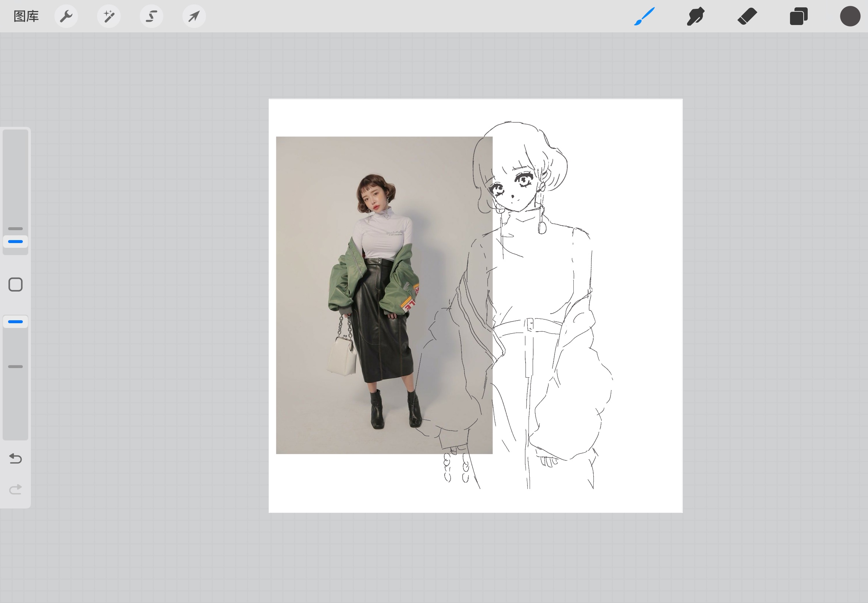The height and width of the screenshot is (603, 868).
Task: Click the brush size slider handle
Action: (x=15, y=242)
